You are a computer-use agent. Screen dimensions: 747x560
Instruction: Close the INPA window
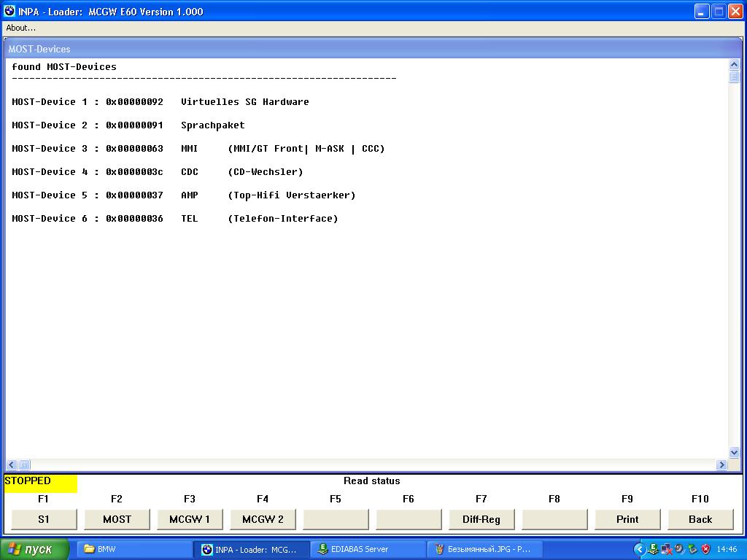(735, 12)
